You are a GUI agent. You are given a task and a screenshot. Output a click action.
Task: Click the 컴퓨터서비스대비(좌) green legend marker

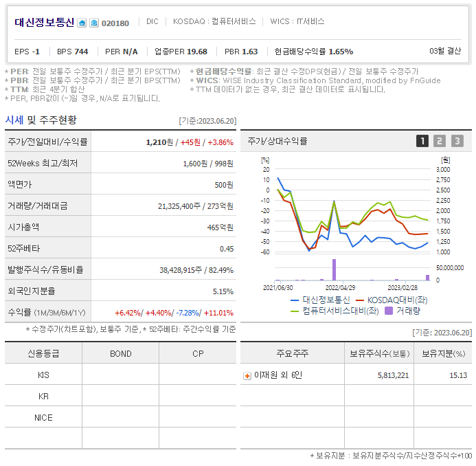point(295,311)
